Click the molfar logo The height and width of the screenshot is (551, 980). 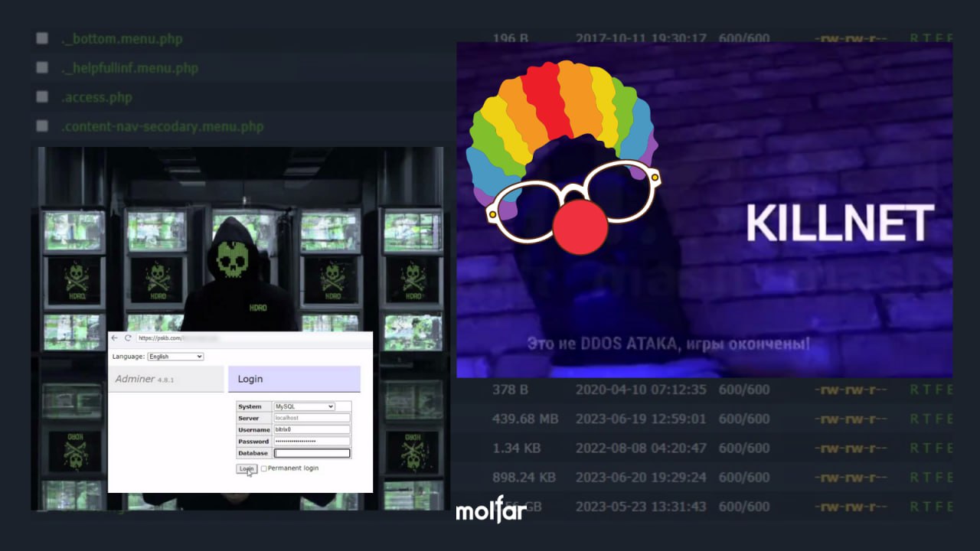pos(490,511)
